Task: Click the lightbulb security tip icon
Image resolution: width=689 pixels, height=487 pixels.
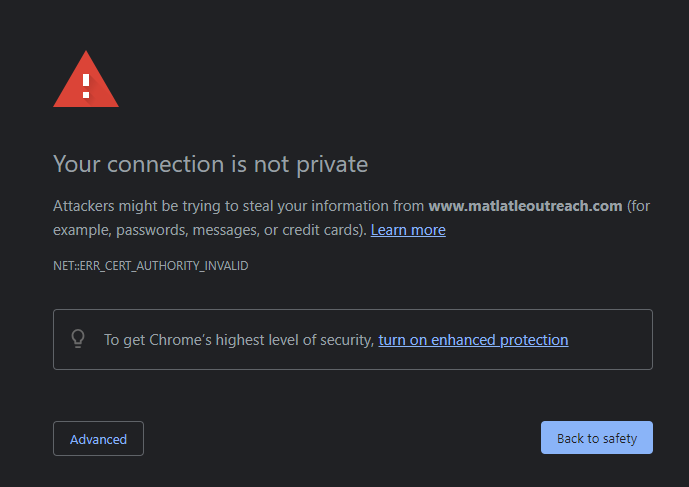Action: pos(78,339)
